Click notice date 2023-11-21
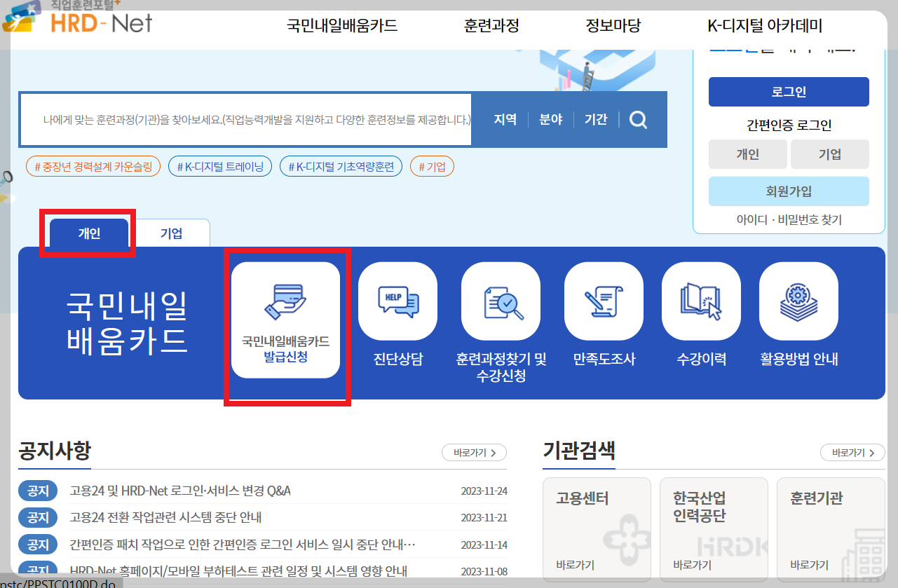The width and height of the screenshot is (898, 588). (x=484, y=517)
